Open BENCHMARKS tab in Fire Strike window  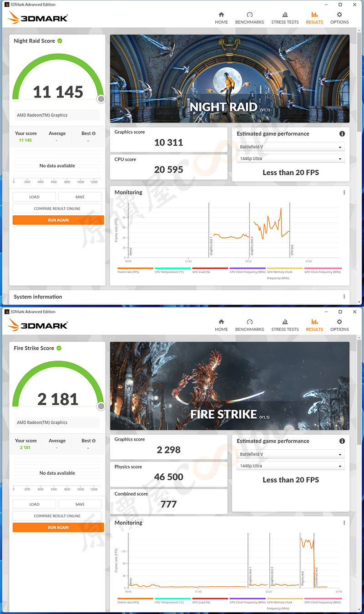[249, 325]
